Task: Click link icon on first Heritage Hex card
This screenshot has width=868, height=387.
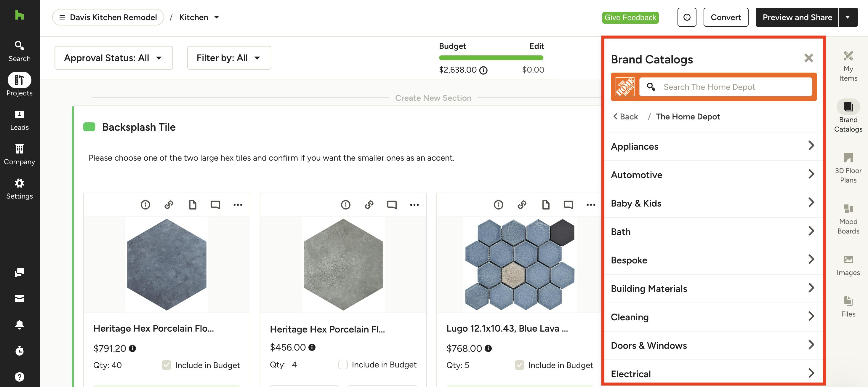Action: pos(169,205)
